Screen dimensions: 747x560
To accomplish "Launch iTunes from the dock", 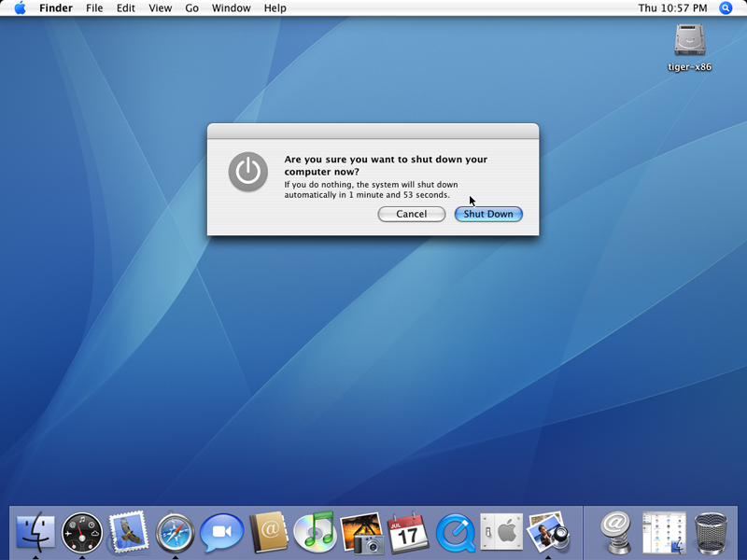I will 316,532.
